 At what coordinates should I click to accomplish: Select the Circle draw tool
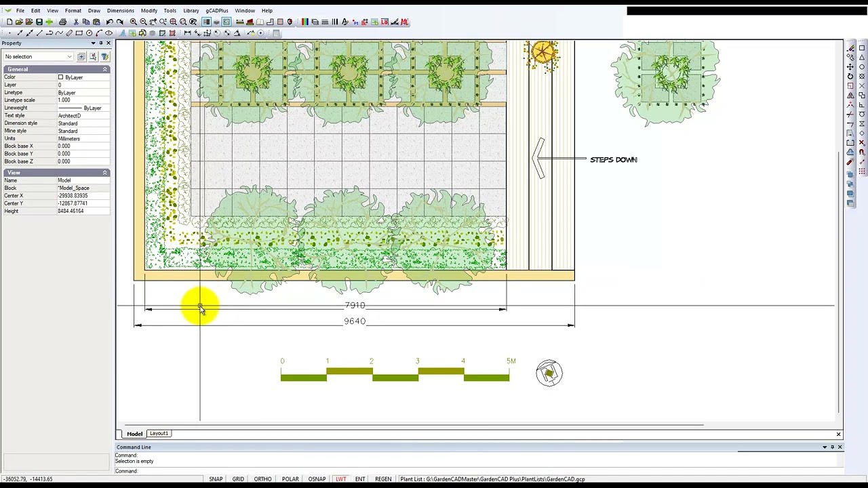click(89, 33)
